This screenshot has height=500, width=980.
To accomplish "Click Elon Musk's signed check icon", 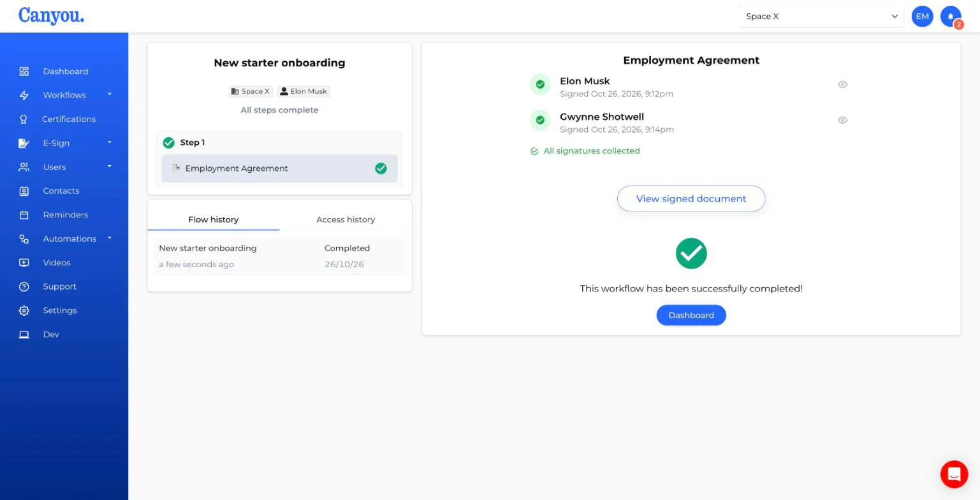I will [x=540, y=84].
